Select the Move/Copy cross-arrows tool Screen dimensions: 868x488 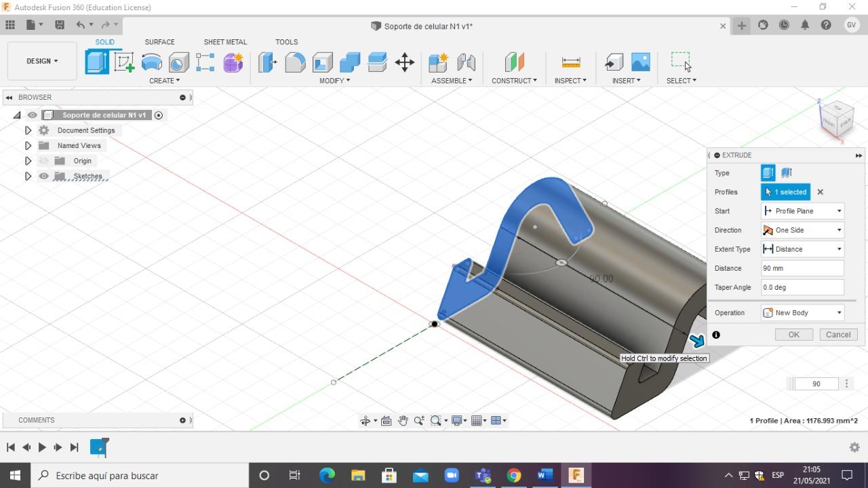click(405, 62)
